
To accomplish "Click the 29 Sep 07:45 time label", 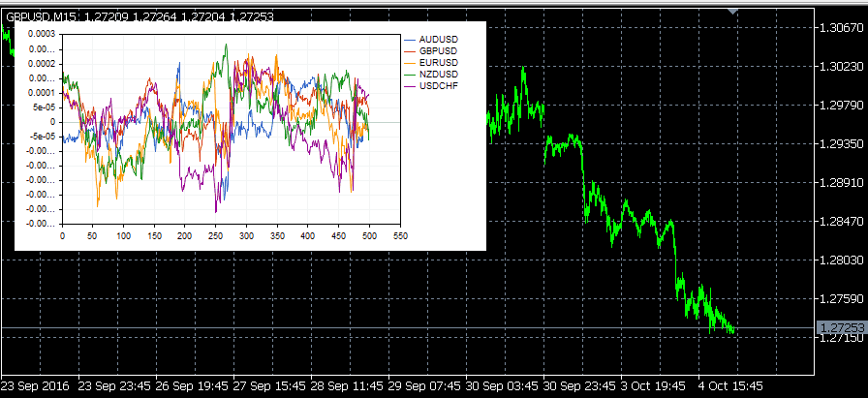I will (x=424, y=385).
